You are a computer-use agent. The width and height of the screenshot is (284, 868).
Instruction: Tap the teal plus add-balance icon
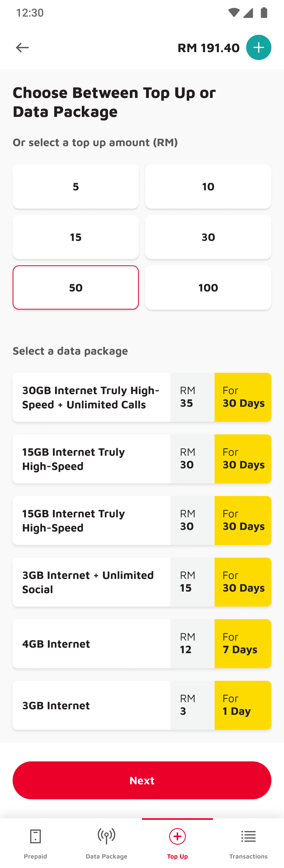pyautogui.click(x=258, y=48)
